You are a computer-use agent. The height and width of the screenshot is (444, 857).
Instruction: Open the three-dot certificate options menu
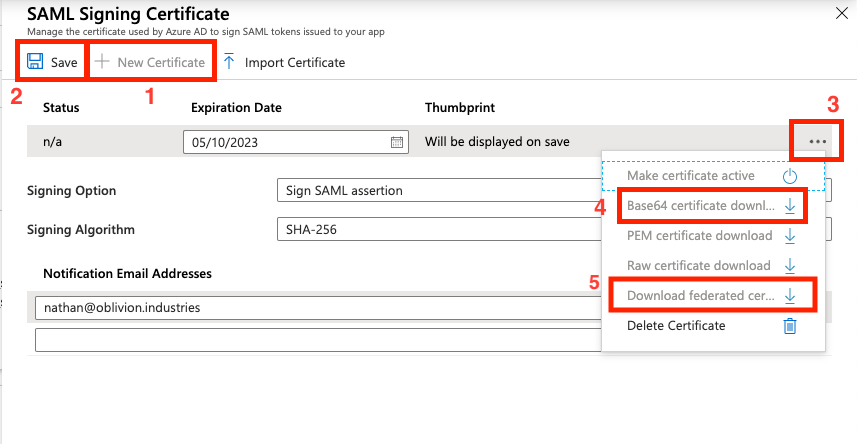click(x=818, y=142)
